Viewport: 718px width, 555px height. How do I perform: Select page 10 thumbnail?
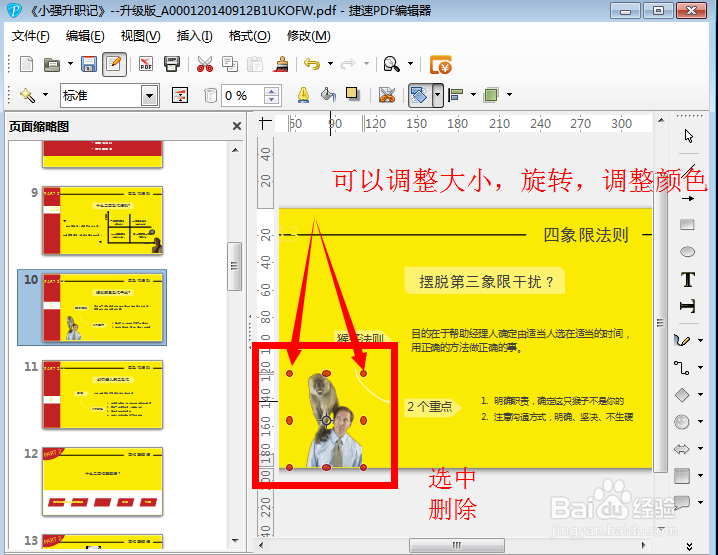[x=103, y=307]
